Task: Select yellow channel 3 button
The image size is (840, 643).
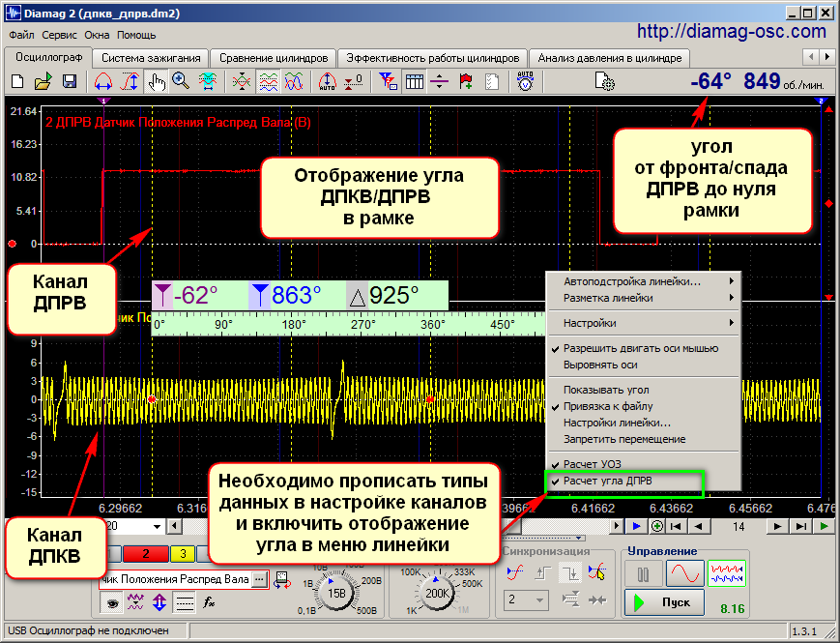Action: [184, 553]
